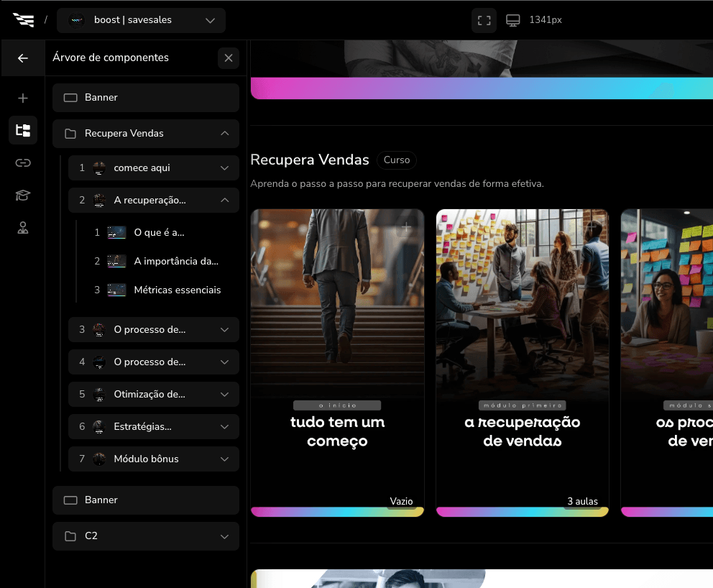
Task: Click the top gradient banner in preview
Action: 482,88
